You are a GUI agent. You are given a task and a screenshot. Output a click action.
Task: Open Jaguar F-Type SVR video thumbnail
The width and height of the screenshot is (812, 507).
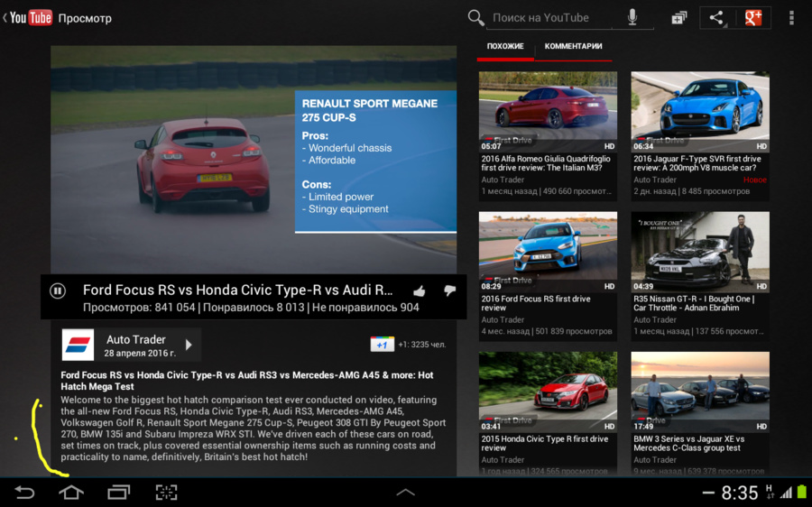tap(700, 111)
